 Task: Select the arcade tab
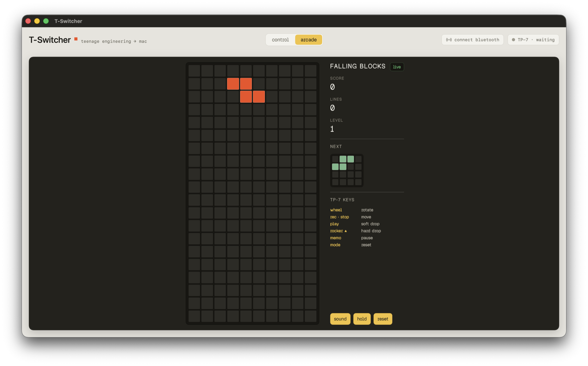click(x=308, y=40)
